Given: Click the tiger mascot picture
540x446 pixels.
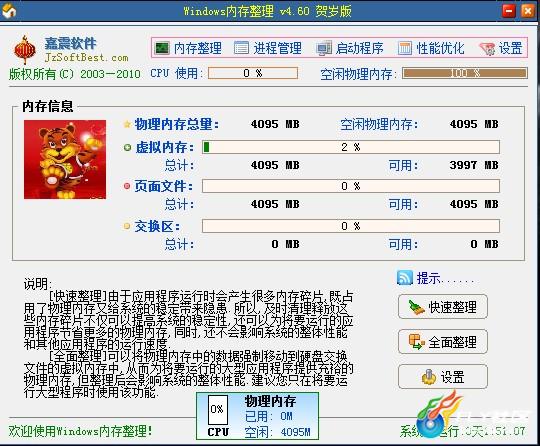Looking at the screenshot, I should click(65, 159).
